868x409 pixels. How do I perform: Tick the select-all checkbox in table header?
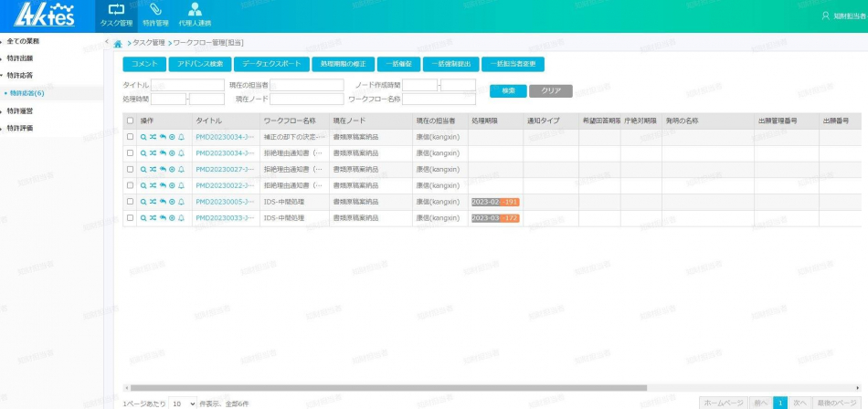[130, 121]
